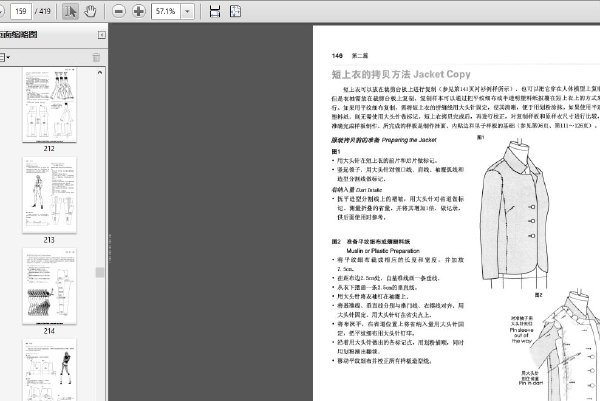Click the 'Muslin or Plastic Preparation' text
Screen dimensions: 600x401
[x=383, y=251]
